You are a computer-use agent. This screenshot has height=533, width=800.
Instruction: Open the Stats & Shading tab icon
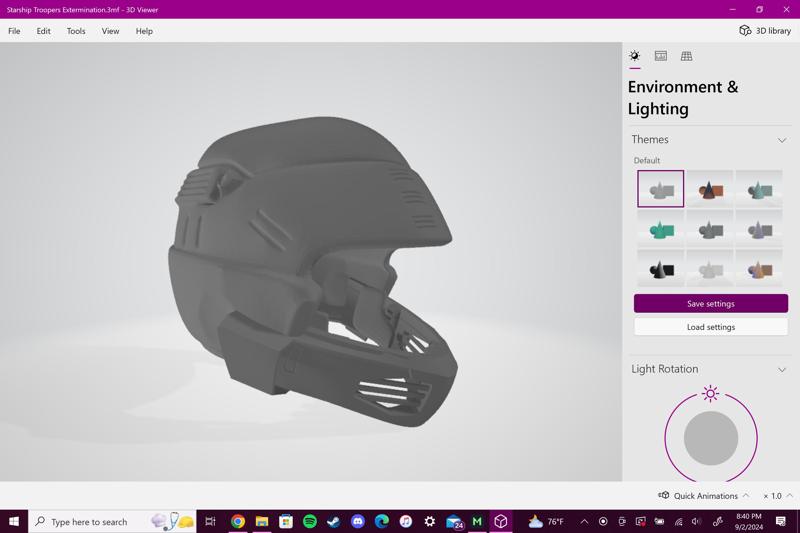pos(660,56)
